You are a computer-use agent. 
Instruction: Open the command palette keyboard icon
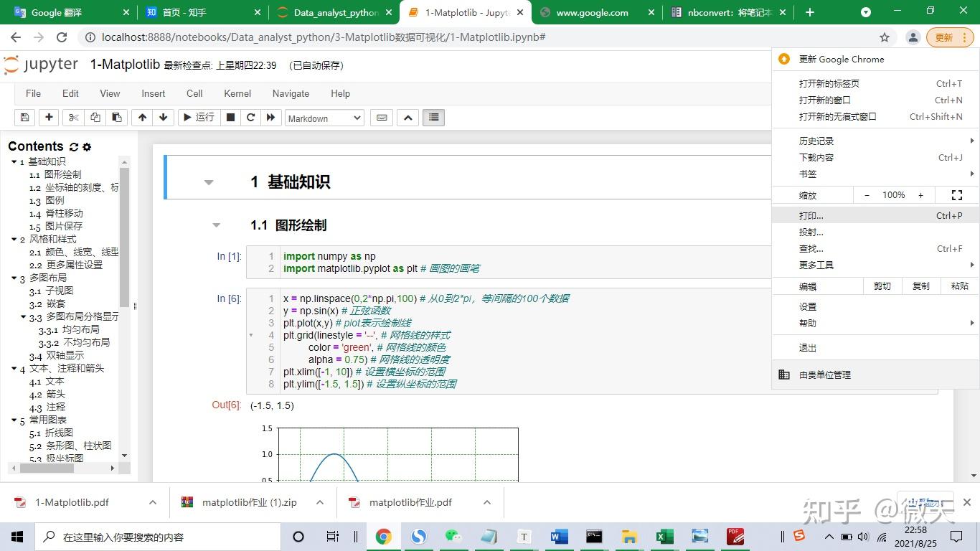click(x=381, y=117)
